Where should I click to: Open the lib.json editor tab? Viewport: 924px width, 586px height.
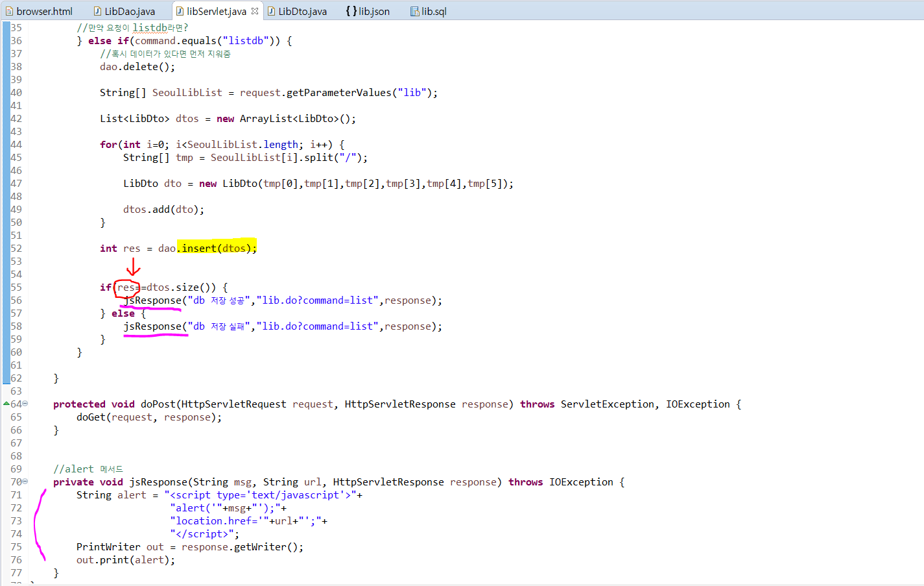[368, 11]
